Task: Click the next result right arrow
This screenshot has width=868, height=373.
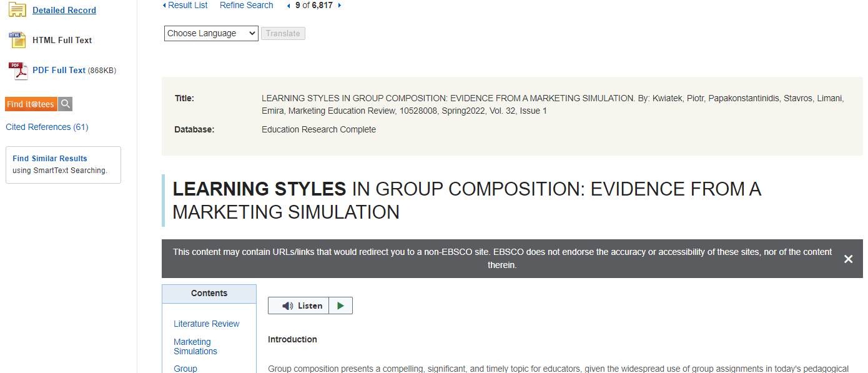Action: pyautogui.click(x=339, y=6)
